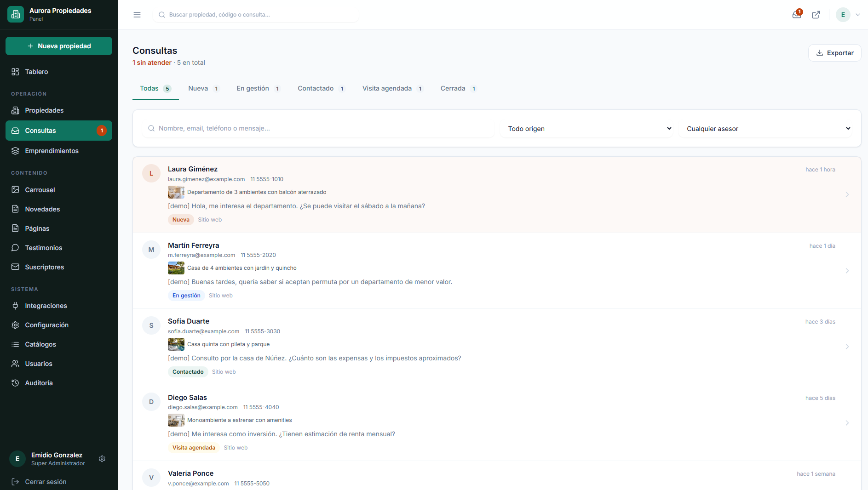Open the user account menu chevron
Screen dimensions: 868x490
pos(858,15)
